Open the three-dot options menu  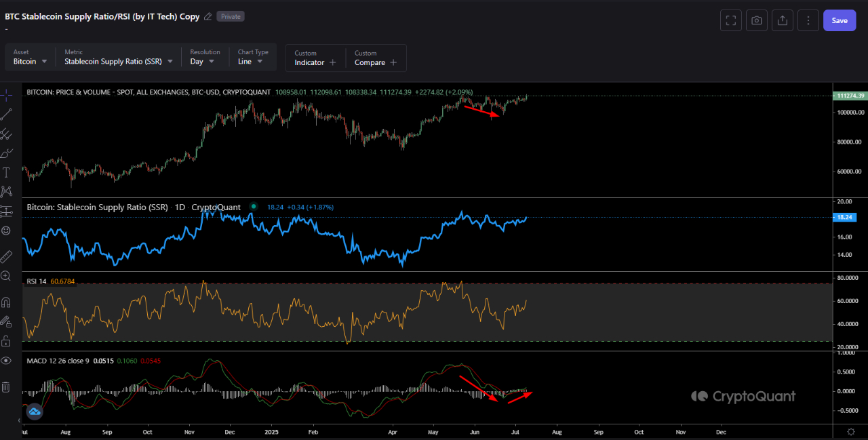[808, 20]
